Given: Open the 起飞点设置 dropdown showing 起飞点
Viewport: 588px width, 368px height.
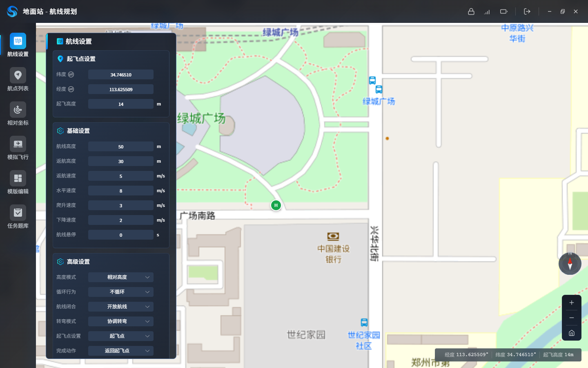Looking at the screenshot, I should pos(121,336).
